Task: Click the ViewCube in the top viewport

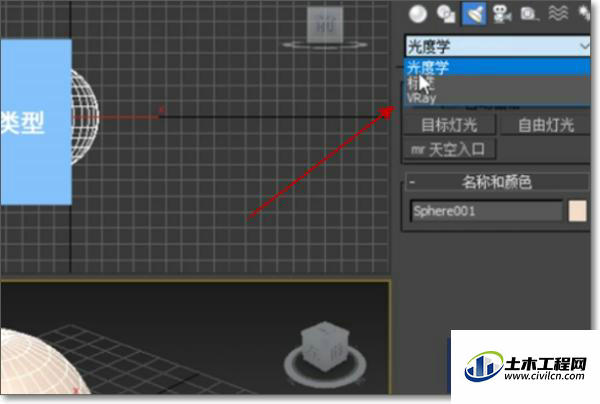Action: (x=325, y=26)
